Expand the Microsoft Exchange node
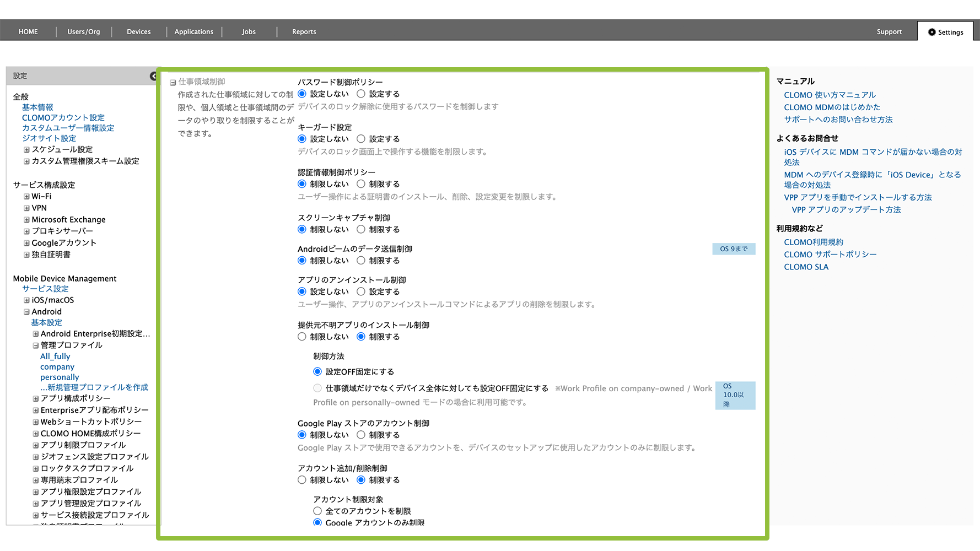The image size is (980, 551). click(26, 220)
